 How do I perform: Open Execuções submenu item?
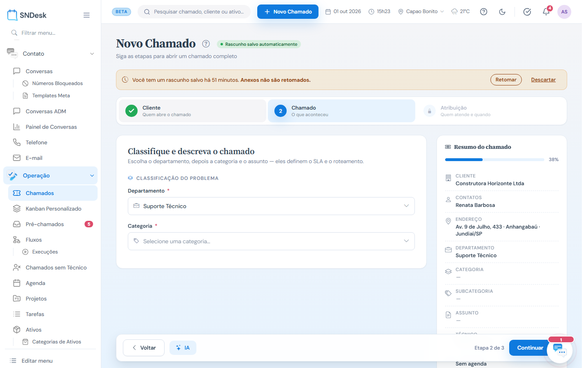45,252
